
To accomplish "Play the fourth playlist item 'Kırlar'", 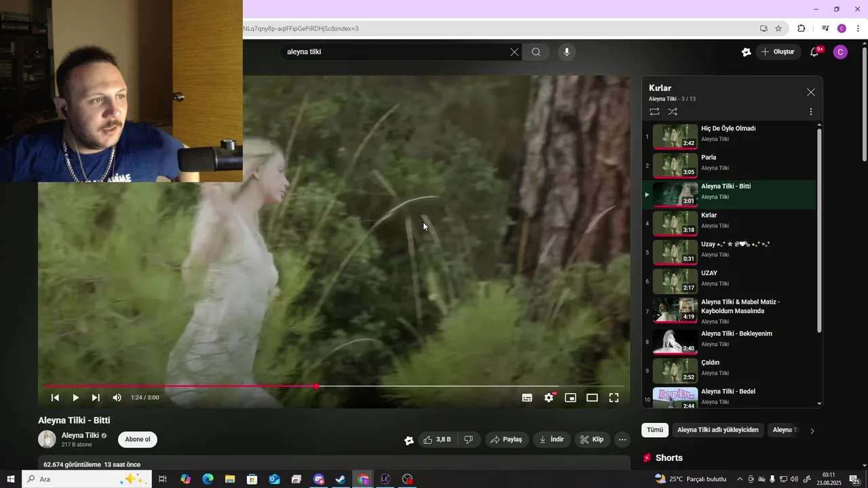I will pos(729,223).
